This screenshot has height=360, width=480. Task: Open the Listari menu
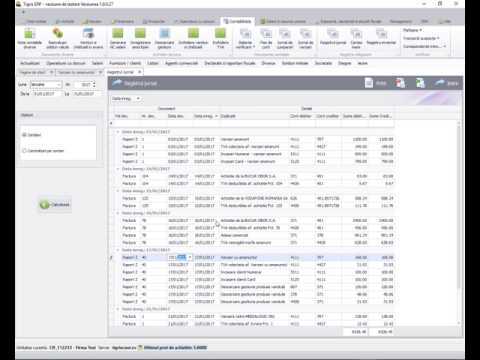pos(153,63)
